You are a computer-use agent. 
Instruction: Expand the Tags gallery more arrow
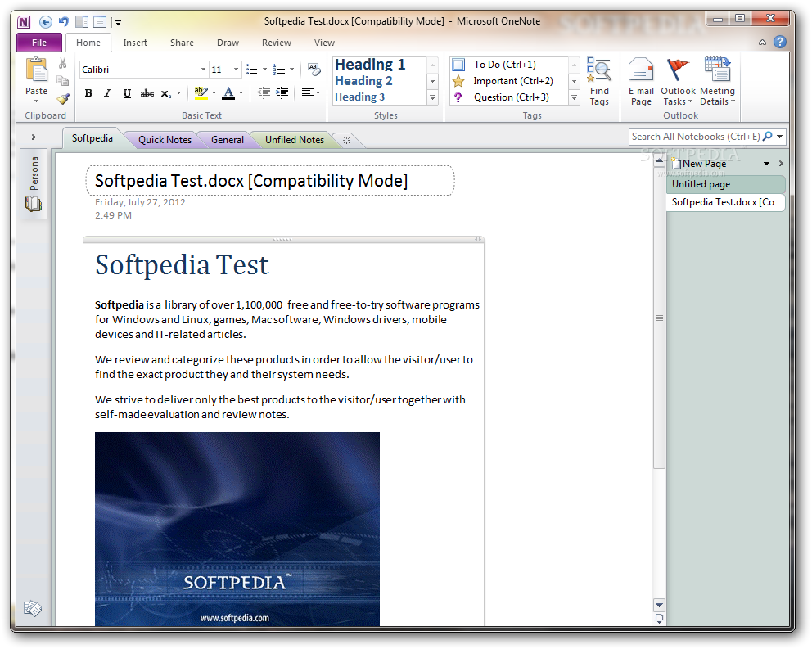[x=574, y=97]
